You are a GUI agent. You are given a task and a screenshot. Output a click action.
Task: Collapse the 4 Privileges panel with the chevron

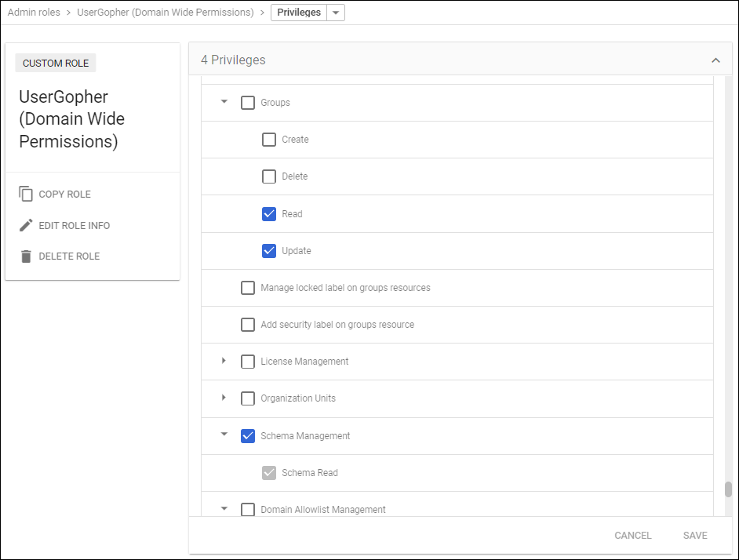(x=715, y=60)
